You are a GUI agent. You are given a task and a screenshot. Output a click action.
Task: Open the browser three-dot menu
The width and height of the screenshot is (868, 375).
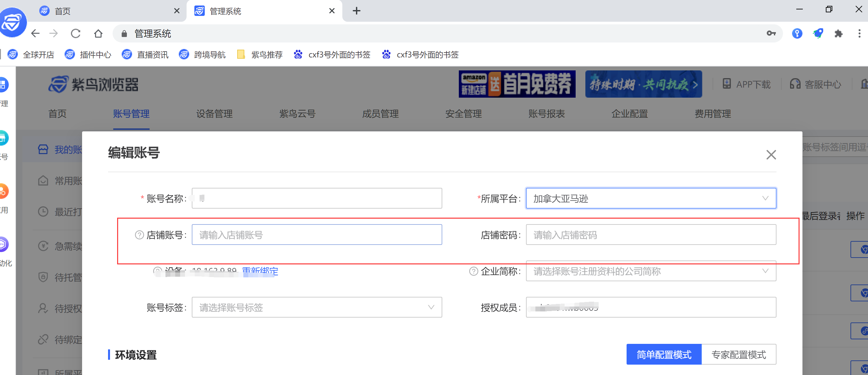[x=859, y=33]
